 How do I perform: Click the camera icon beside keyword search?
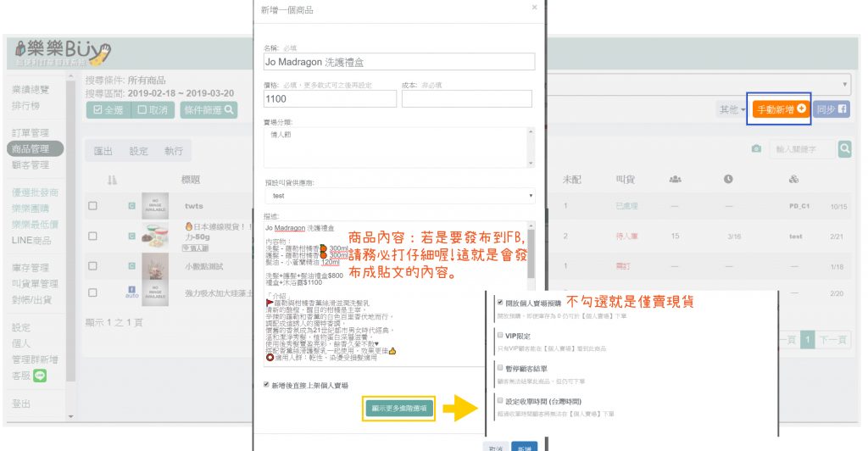click(x=756, y=149)
